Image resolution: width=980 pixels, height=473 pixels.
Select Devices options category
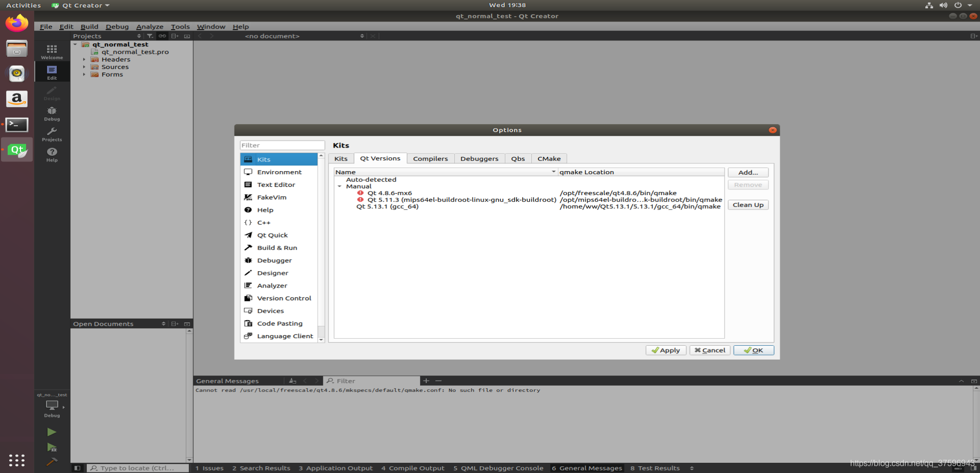[x=279, y=311]
